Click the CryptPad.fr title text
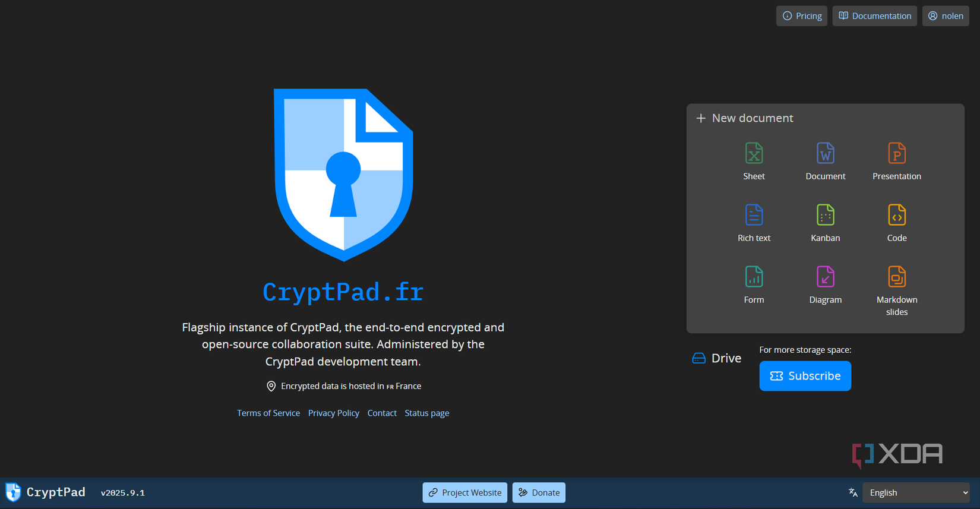This screenshot has width=980, height=509. [343, 292]
